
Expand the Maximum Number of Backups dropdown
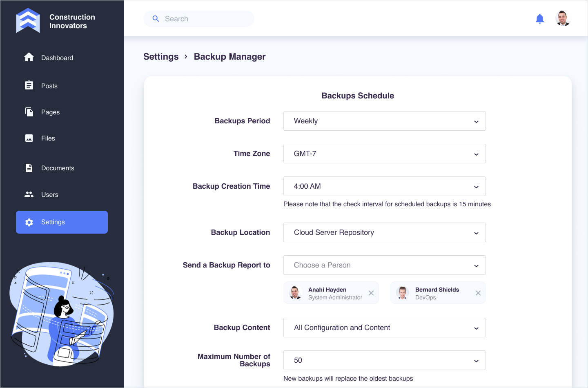point(384,360)
